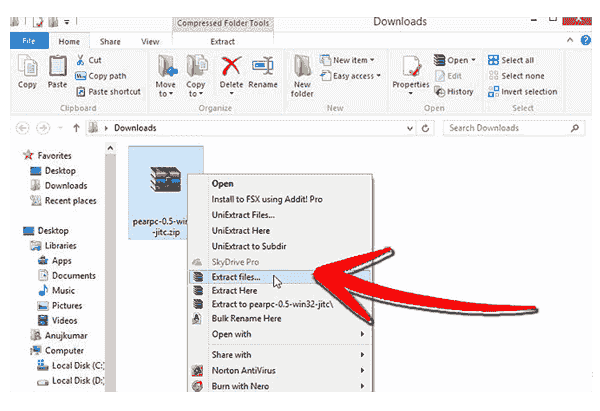Click the Properties icon
The width and height of the screenshot is (600, 411).
click(411, 67)
